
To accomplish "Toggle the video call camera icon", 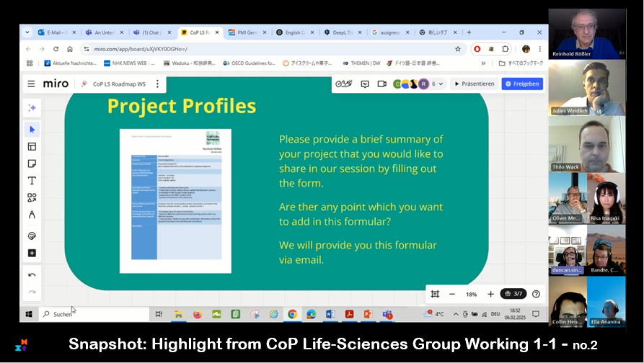I will point(382,84).
